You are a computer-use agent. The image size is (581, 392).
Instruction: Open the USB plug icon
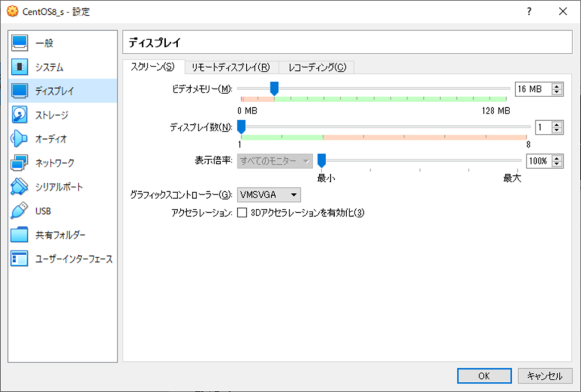[19, 211]
